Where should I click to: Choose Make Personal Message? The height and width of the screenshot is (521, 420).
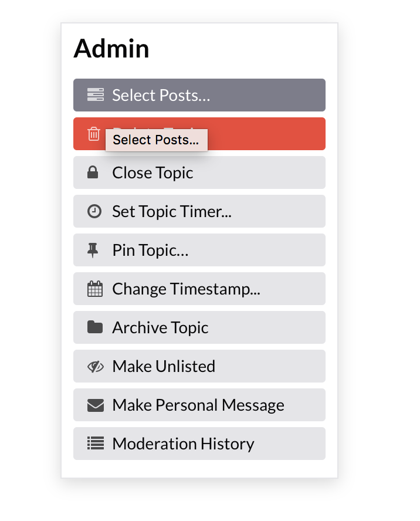point(198,405)
